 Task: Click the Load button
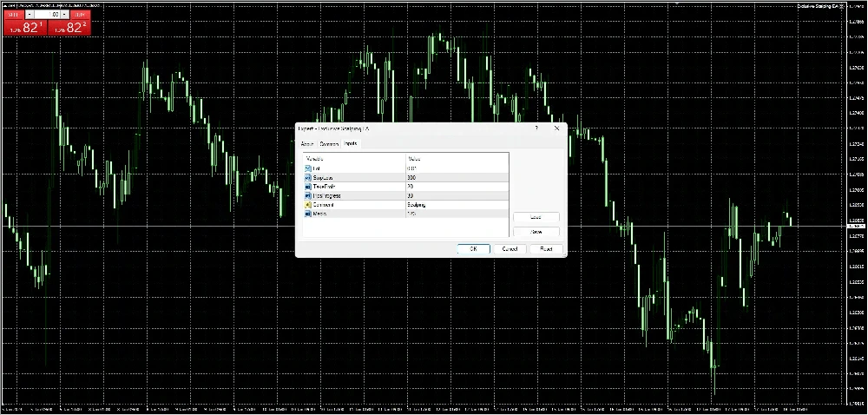pyautogui.click(x=536, y=217)
